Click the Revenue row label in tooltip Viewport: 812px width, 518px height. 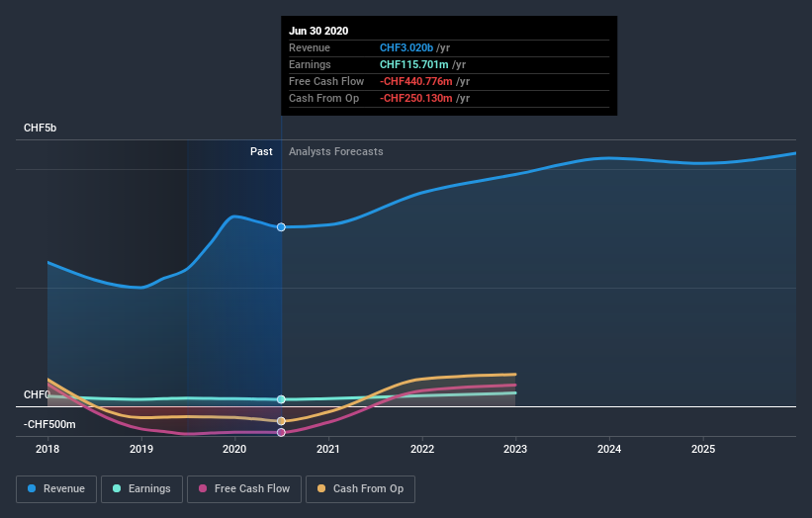(310, 47)
